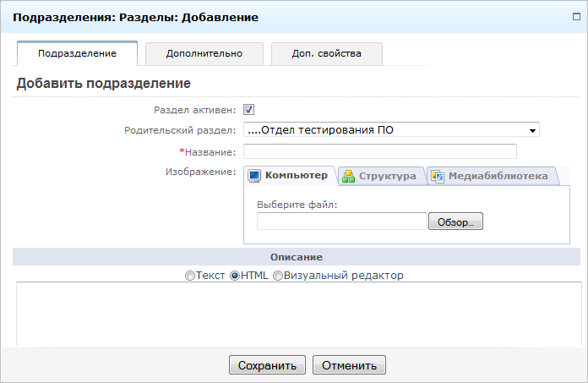
Task: Maximize the dialog using the title bar icon
Action: tap(575, 16)
